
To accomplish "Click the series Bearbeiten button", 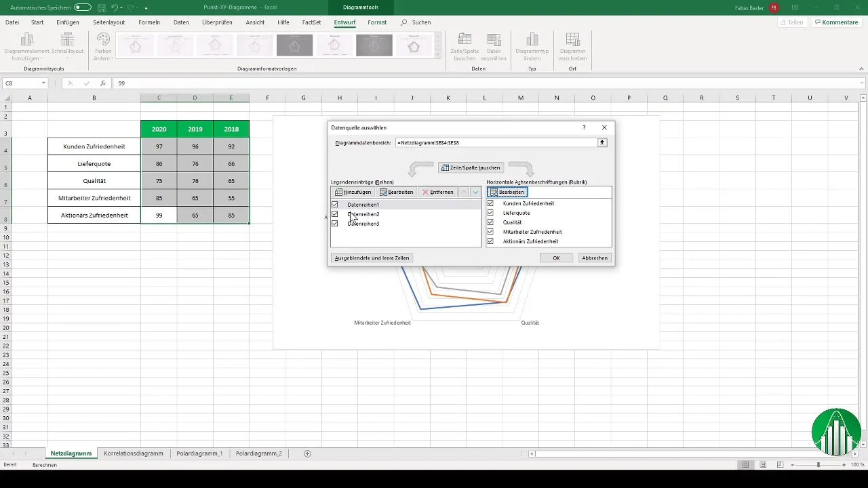I will (x=397, y=192).
